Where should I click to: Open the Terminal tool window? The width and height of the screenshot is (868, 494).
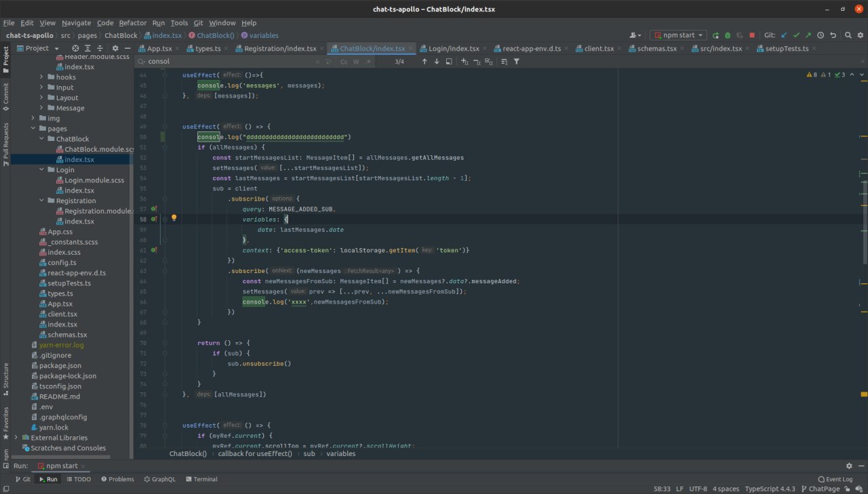point(201,479)
